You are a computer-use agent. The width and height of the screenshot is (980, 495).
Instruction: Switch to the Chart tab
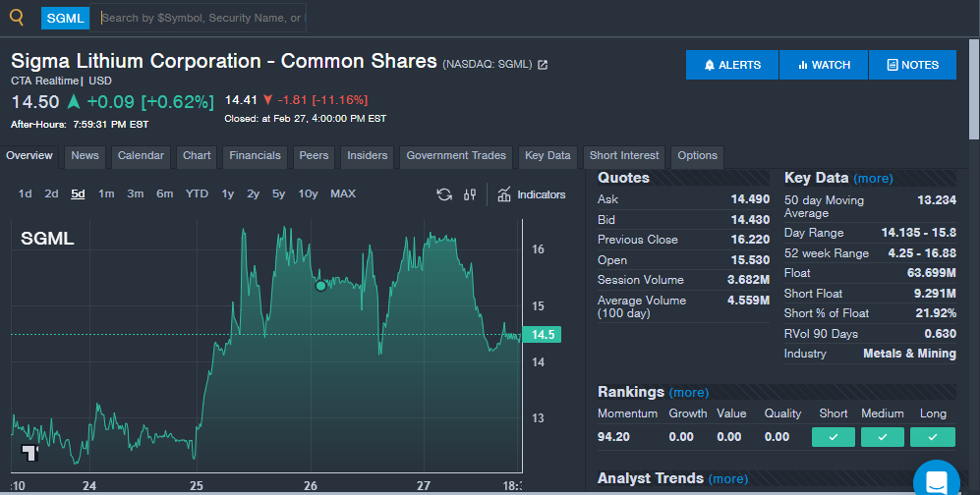(x=197, y=156)
